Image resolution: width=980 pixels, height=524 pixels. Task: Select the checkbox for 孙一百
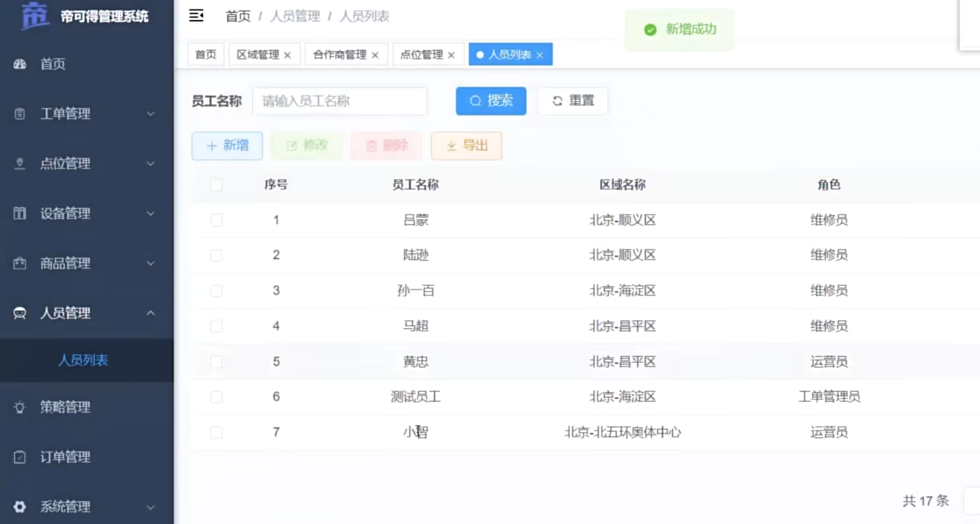(x=216, y=291)
